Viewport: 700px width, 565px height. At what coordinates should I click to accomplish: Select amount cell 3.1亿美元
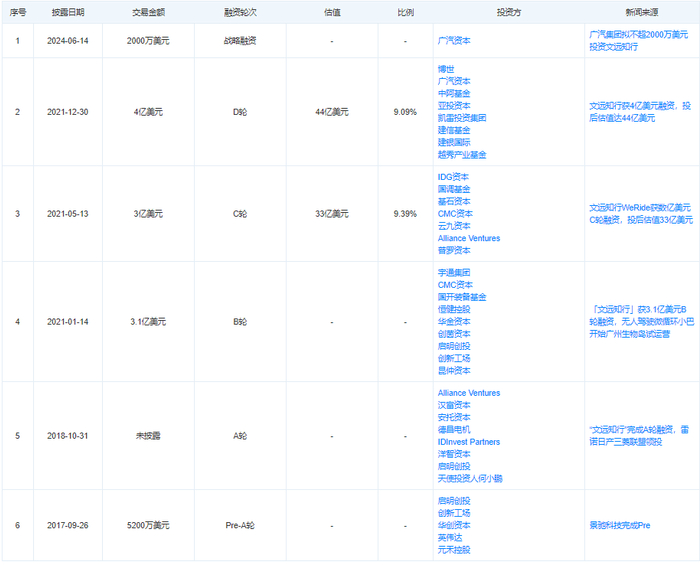click(148, 322)
